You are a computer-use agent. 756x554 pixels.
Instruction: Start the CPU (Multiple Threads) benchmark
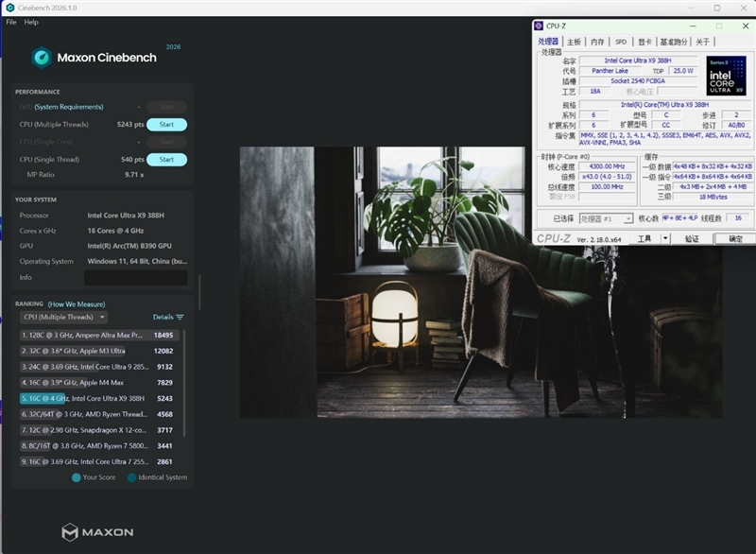click(x=166, y=125)
